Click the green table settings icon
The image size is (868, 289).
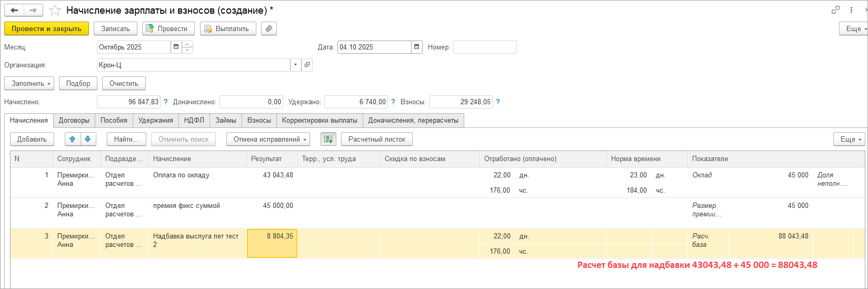328,139
